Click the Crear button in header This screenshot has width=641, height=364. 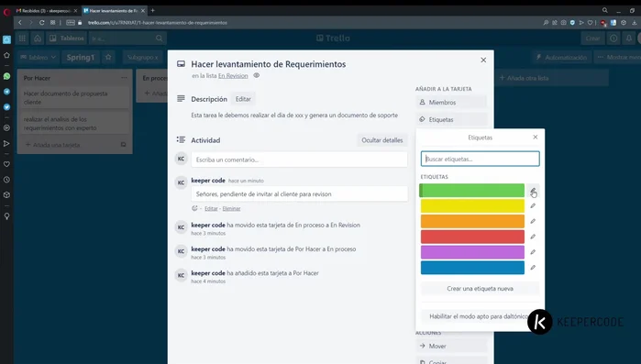[592, 39]
